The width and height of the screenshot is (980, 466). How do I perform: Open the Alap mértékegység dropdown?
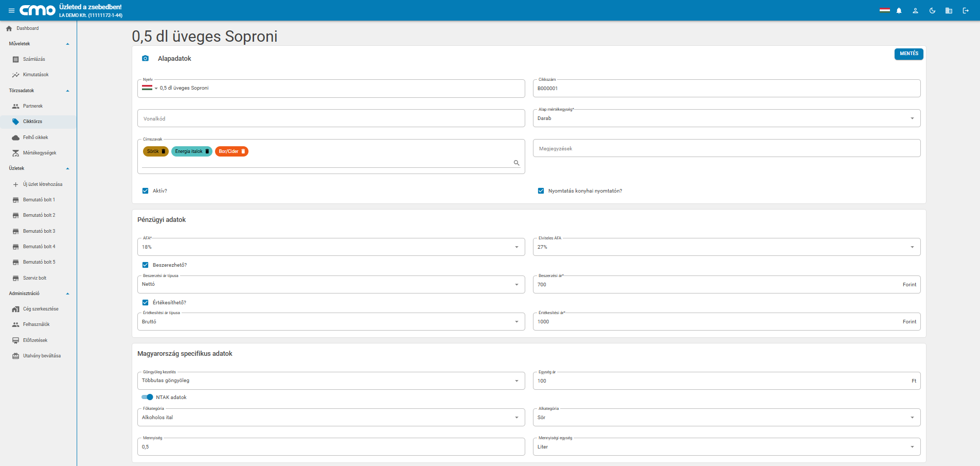coord(726,118)
